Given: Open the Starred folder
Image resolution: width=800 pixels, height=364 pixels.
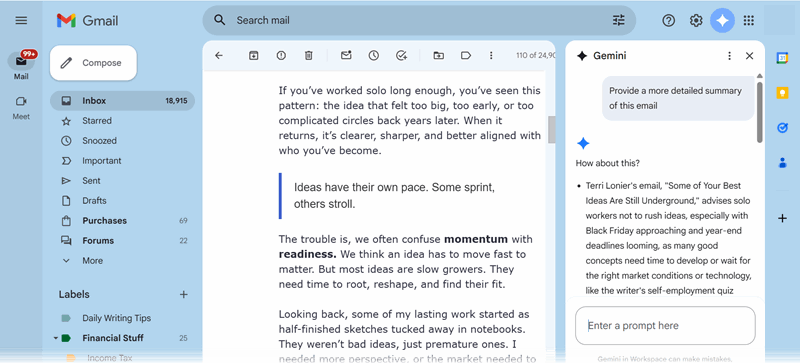Looking at the screenshot, I should [122, 121].
